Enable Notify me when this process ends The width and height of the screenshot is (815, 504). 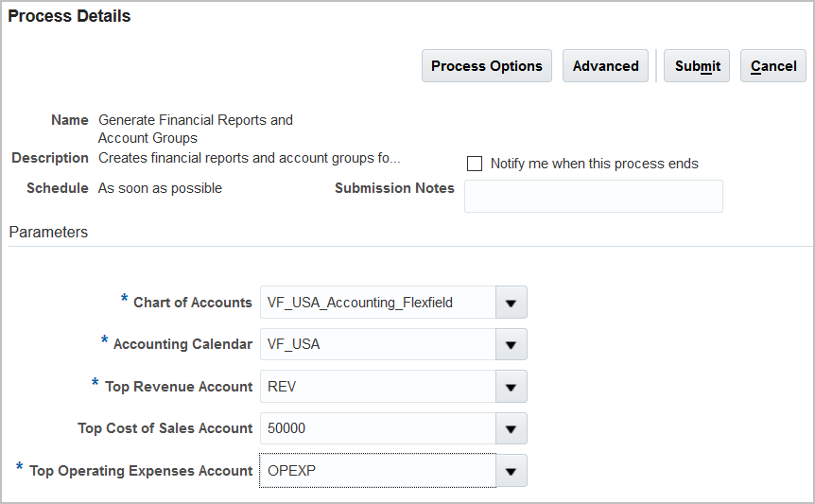[x=475, y=164]
